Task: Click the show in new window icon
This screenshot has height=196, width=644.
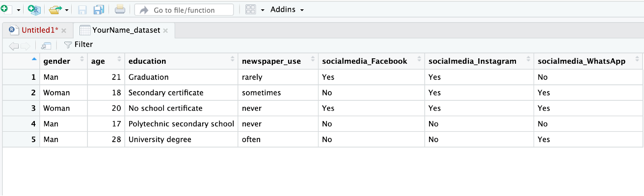Action: click(46, 45)
